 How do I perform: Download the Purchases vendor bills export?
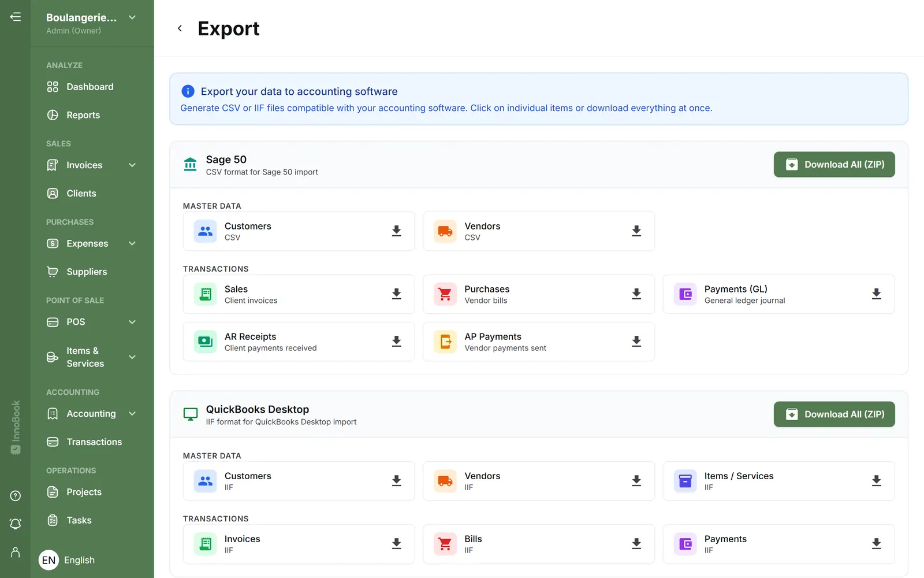click(x=636, y=294)
